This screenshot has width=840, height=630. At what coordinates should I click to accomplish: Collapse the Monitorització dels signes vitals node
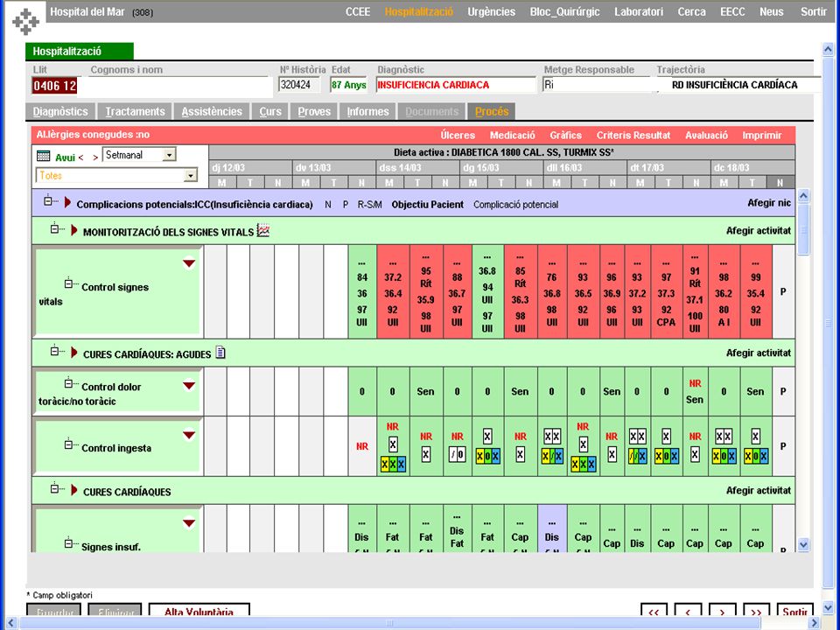(54, 229)
